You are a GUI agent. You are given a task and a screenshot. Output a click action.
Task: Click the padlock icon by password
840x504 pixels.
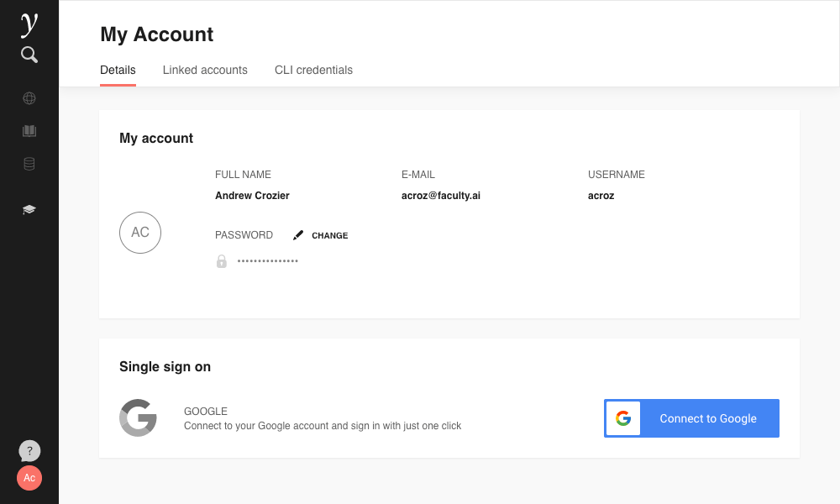coord(222,261)
